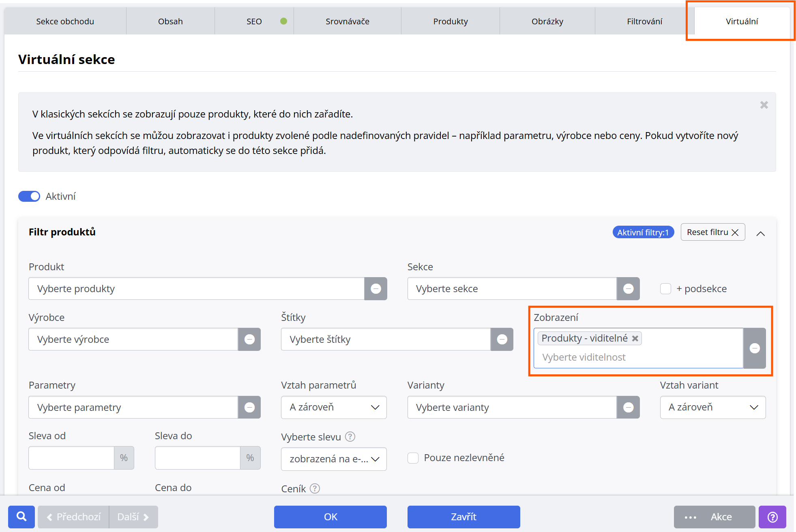
Task: Click the Sleva od input field
Action: click(71, 458)
